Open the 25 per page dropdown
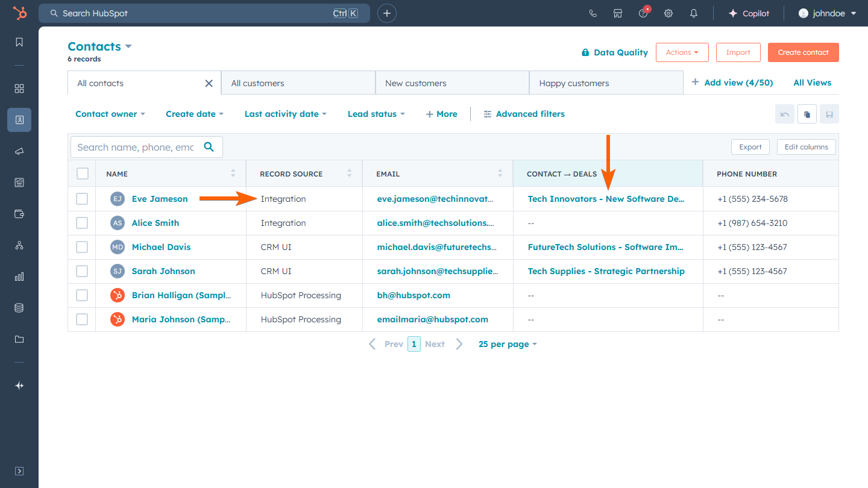 (x=508, y=344)
